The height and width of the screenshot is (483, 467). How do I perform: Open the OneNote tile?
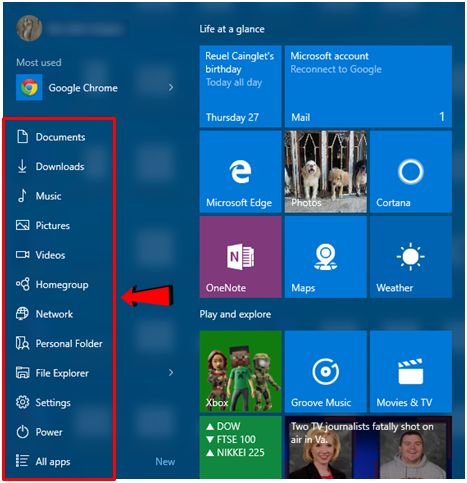240,257
